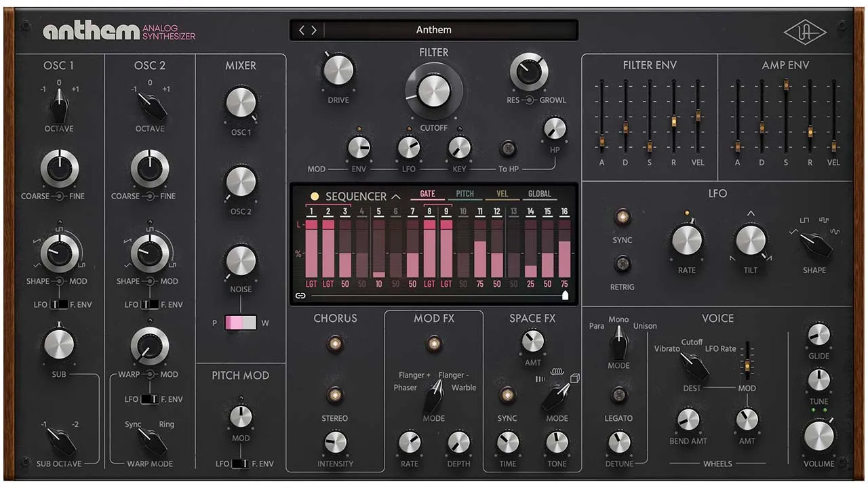Viewport: 868px width, 488px height.
Task: Click the previous preset left arrow
Action: pyautogui.click(x=302, y=30)
